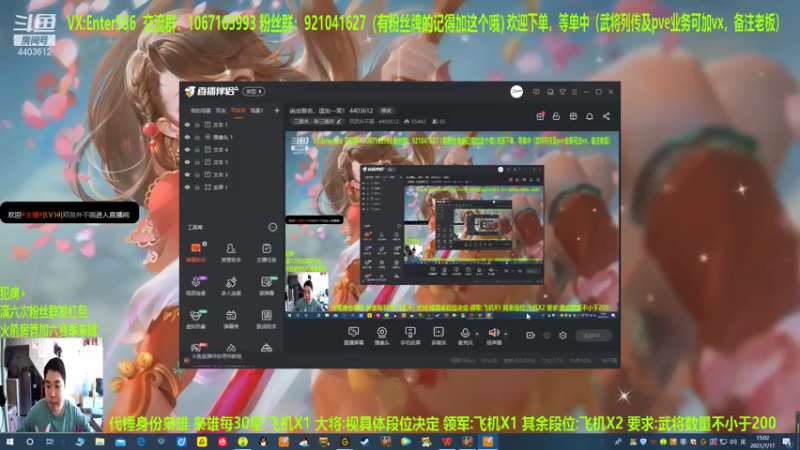Click the round user avatar in the title bar

point(516,92)
